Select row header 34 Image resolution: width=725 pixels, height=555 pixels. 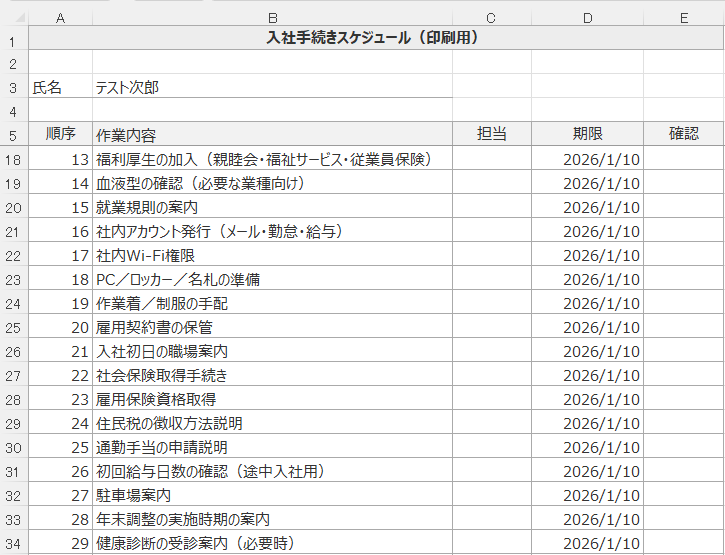pyautogui.click(x=14, y=543)
